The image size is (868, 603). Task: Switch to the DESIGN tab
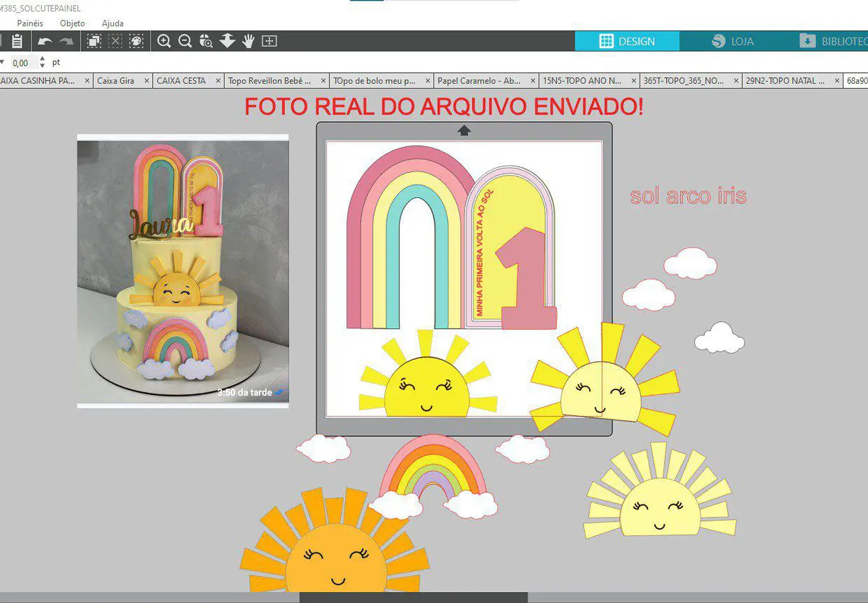(627, 41)
